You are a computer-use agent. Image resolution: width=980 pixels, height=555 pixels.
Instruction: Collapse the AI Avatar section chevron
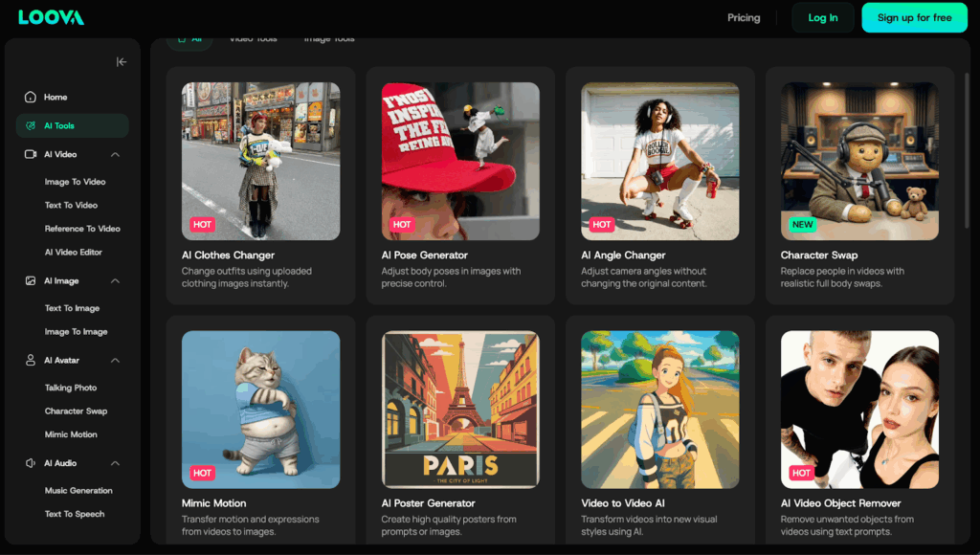point(115,361)
